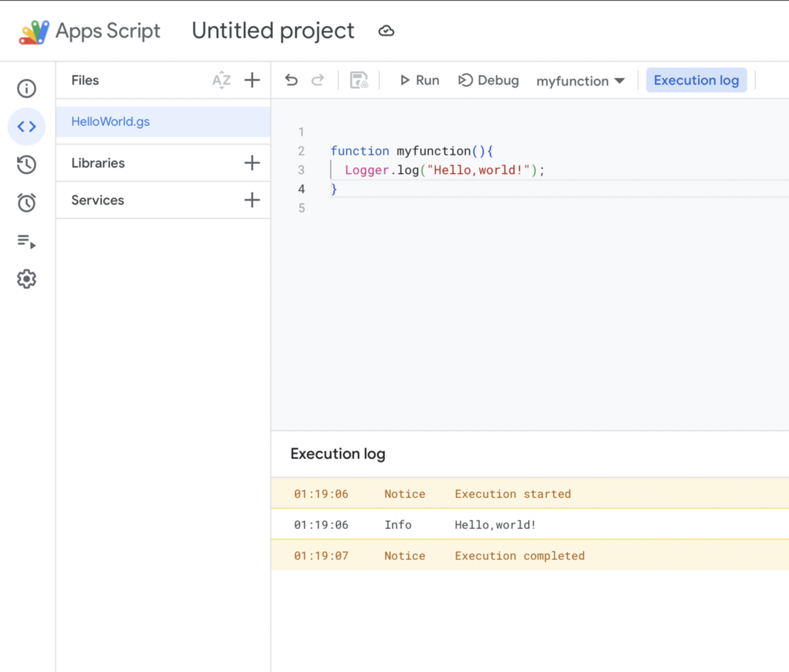Viewport: 789px width, 672px height.
Task: Save project with the disk icon
Action: 359,80
